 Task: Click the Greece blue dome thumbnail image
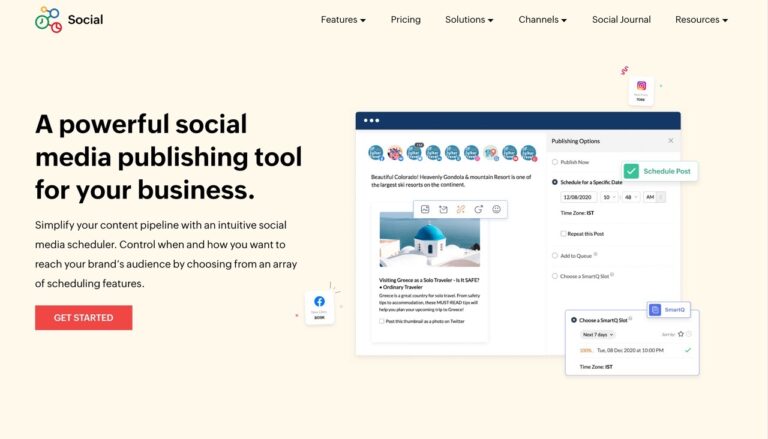coord(430,240)
